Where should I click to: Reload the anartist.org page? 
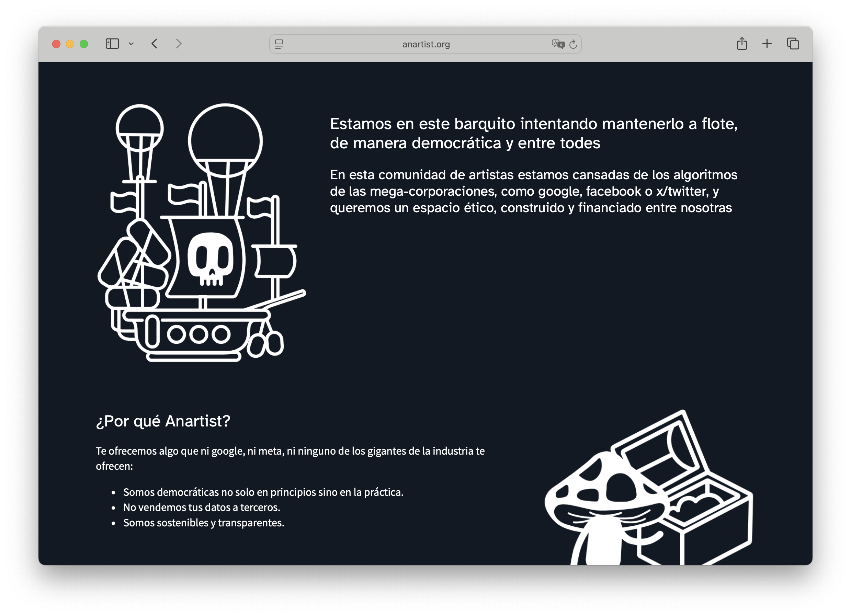(x=573, y=44)
